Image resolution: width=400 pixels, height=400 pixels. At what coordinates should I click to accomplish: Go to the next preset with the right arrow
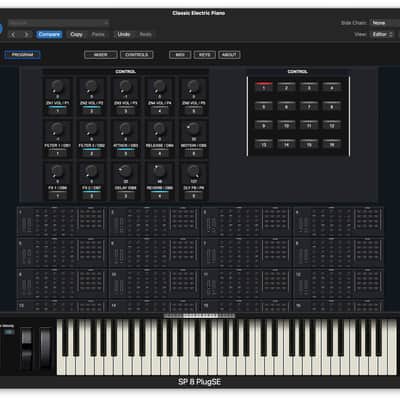pyautogui.click(x=26, y=34)
